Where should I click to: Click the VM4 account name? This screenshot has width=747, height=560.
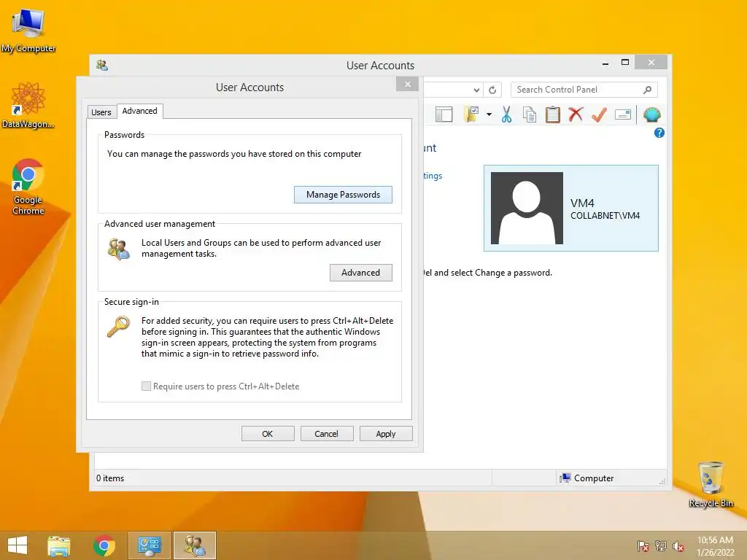(x=582, y=203)
